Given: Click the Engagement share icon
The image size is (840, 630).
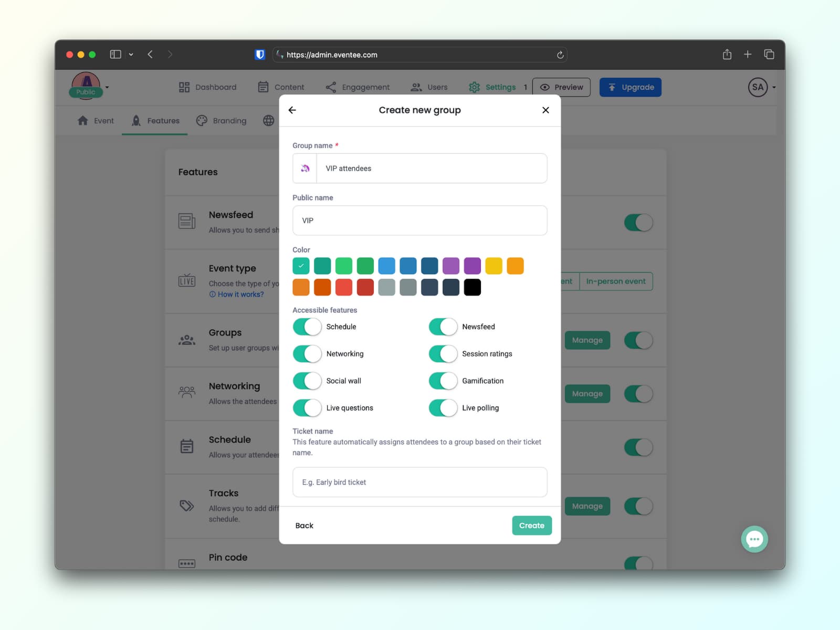Looking at the screenshot, I should pos(331,87).
